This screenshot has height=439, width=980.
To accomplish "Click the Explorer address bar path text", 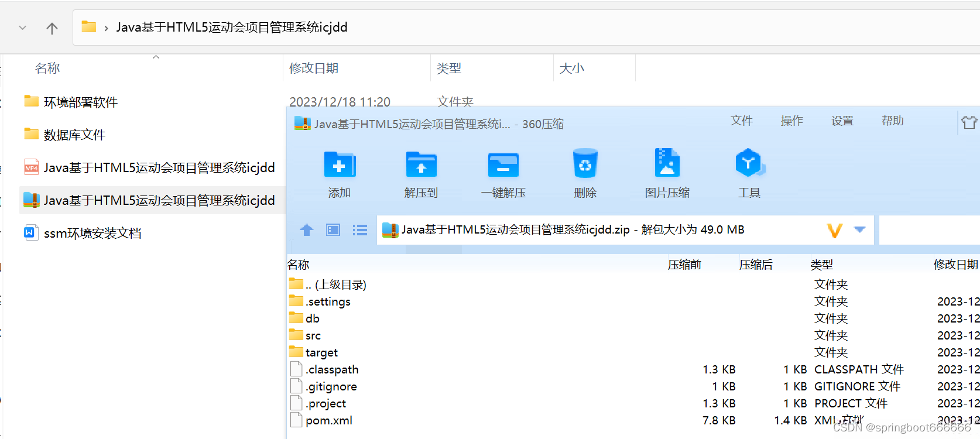I will [x=232, y=28].
